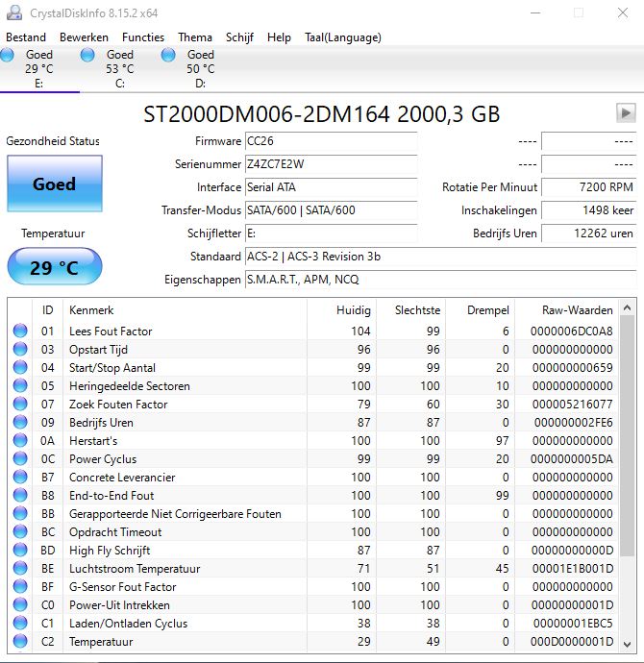The width and height of the screenshot is (644, 663).
Task: Close the CrystalDiskInfo window
Action: [623, 12]
